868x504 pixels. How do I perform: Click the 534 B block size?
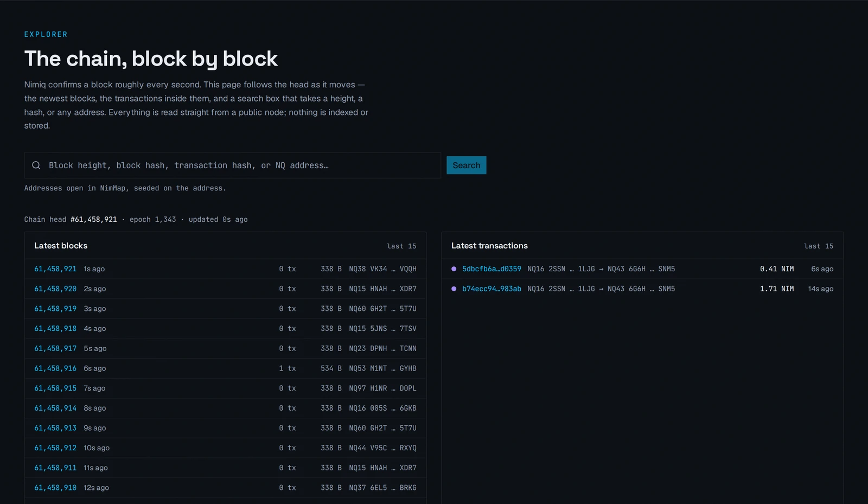(x=331, y=368)
